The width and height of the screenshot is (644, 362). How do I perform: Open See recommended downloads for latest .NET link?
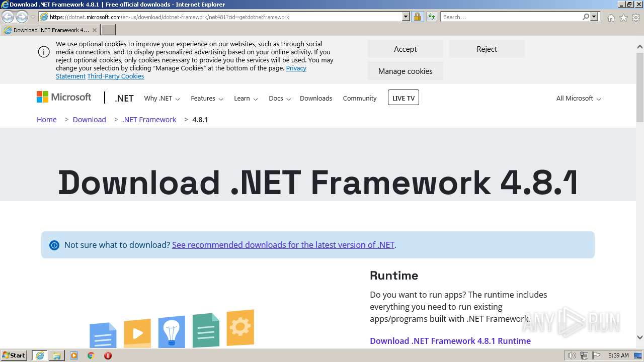tap(283, 245)
